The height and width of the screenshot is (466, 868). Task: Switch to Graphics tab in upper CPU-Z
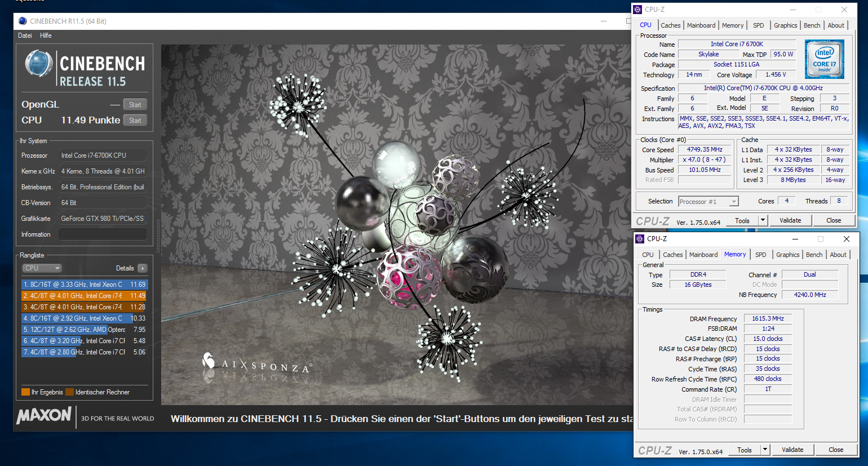pyautogui.click(x=785, y=25)
